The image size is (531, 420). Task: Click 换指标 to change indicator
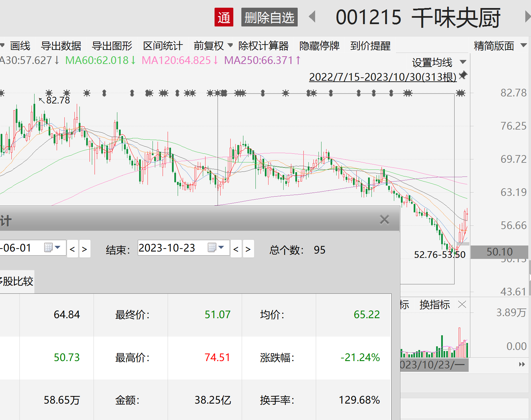click(x=435, y=304)
